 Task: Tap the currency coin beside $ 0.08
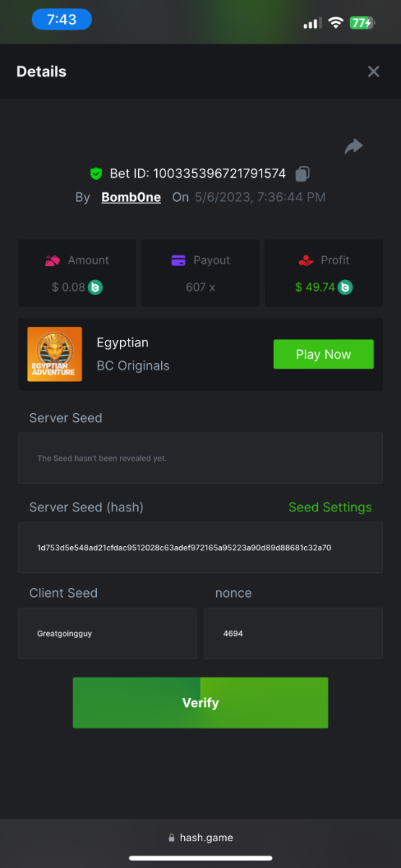pyautogui.click(x=95, y=287)
